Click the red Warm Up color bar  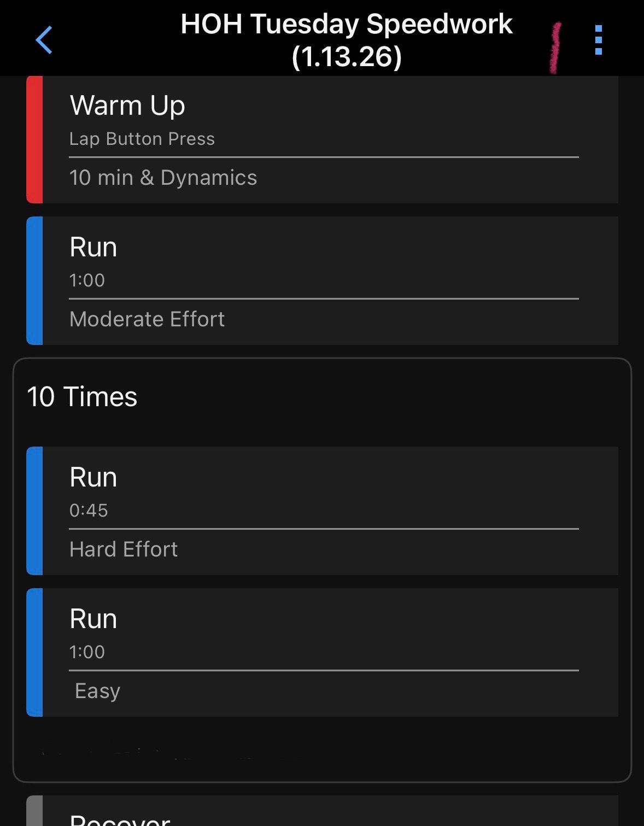(x=34, y=139)
